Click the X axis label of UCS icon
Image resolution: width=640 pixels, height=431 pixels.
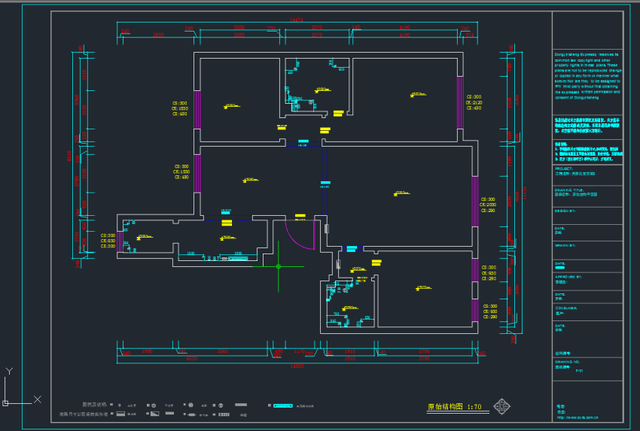(37, 399)
